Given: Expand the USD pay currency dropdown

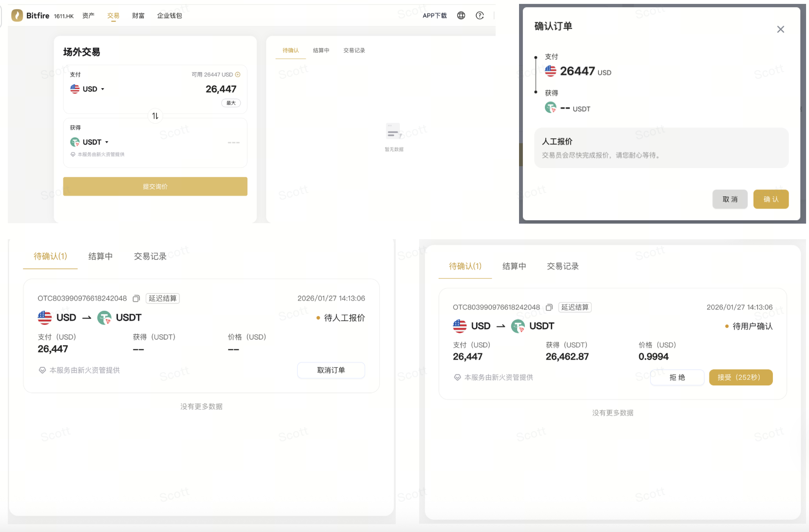Looking at the screenshot, I should click(x=88, y=89).
